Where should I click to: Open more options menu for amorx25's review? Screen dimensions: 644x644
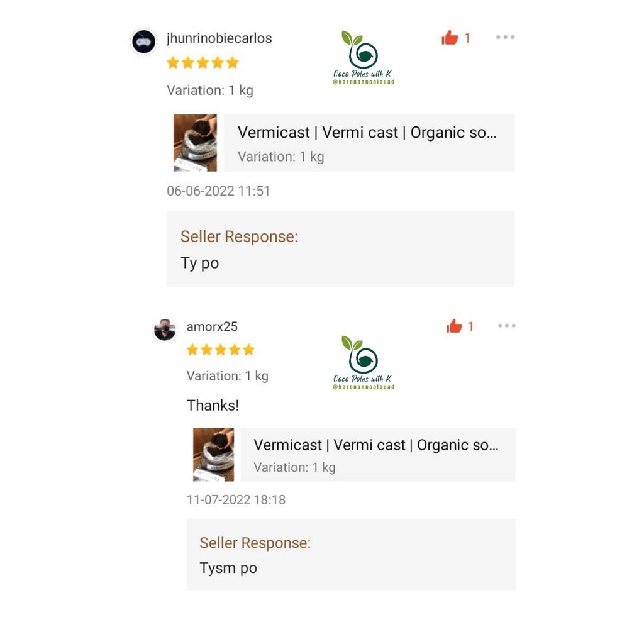tap(507, 326)
